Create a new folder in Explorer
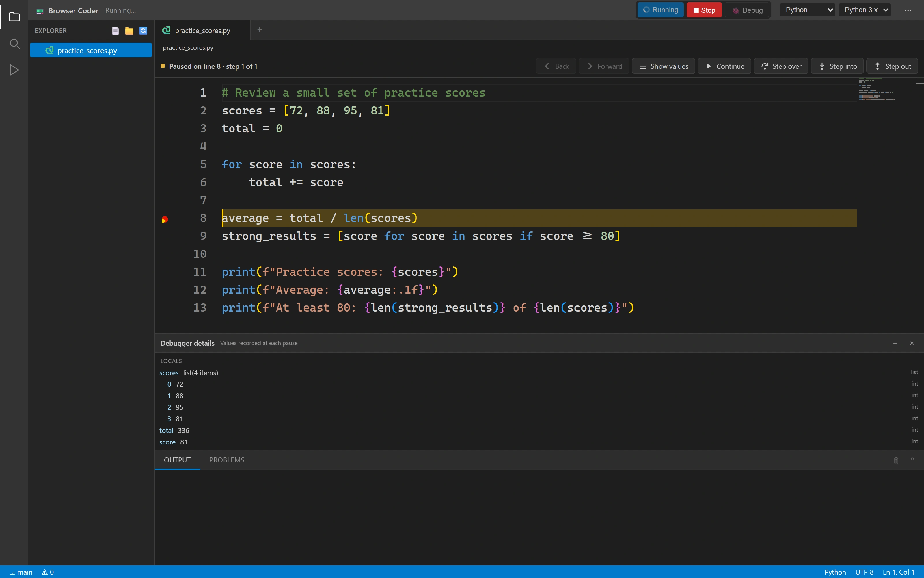This screenshot has width=924, height=578. pos(129,31)
